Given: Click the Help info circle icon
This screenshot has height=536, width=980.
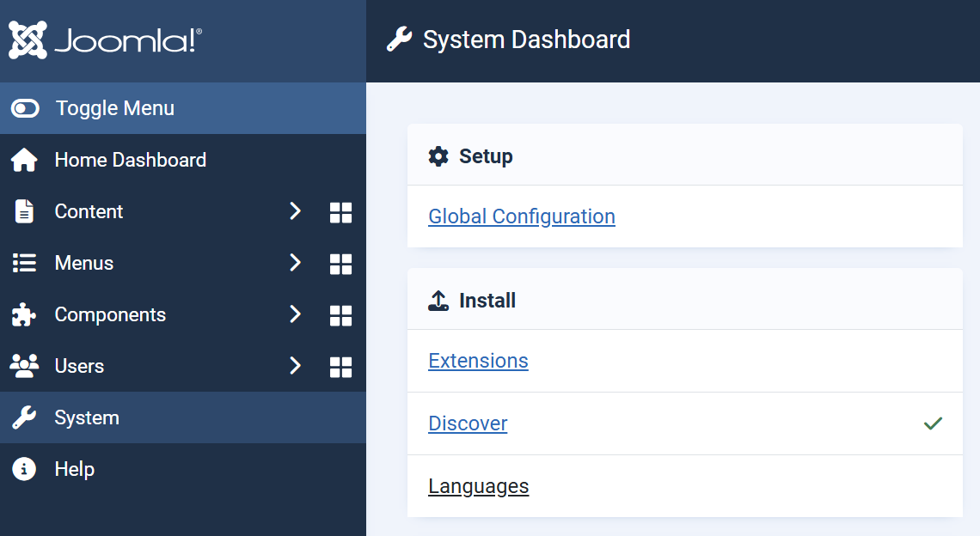Looking at the screenshot, I should point(24,470).
